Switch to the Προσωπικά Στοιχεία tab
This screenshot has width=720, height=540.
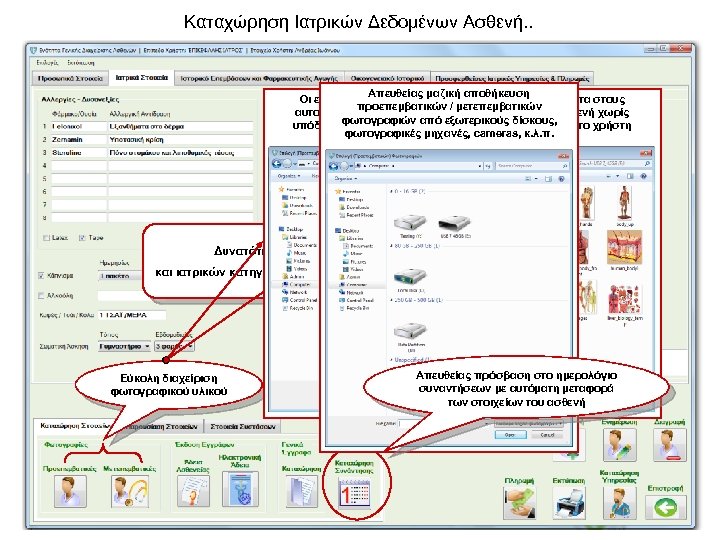pos(70,79)
